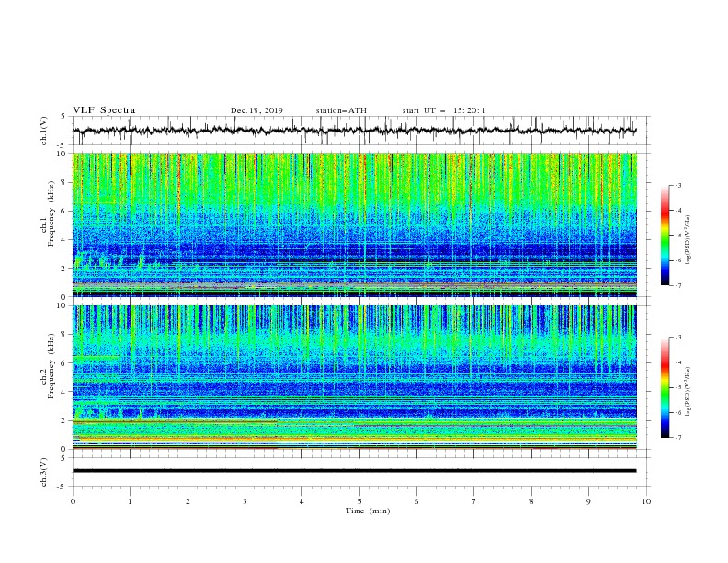Click the "1" tick on the time axis

tap(130, 501)
